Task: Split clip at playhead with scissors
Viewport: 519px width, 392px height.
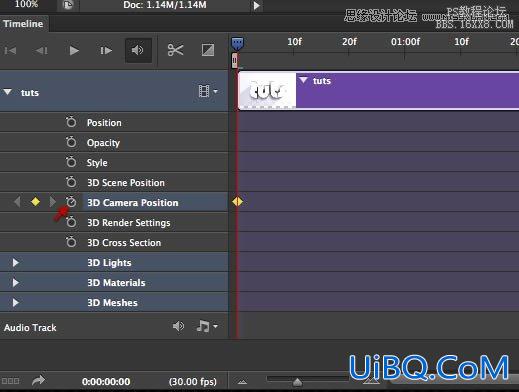Action: pyautogui.click(x=175, y=50)
